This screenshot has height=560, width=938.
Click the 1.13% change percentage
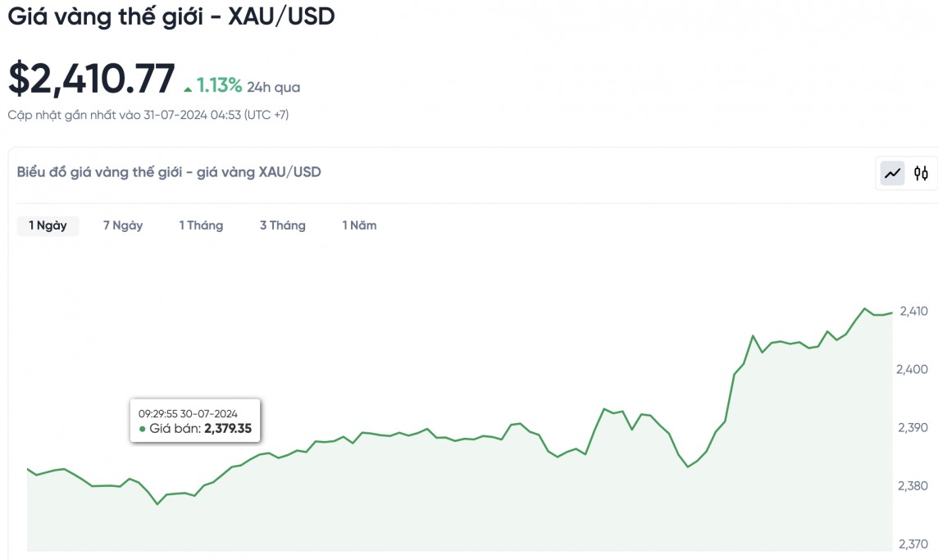[219, 85]
